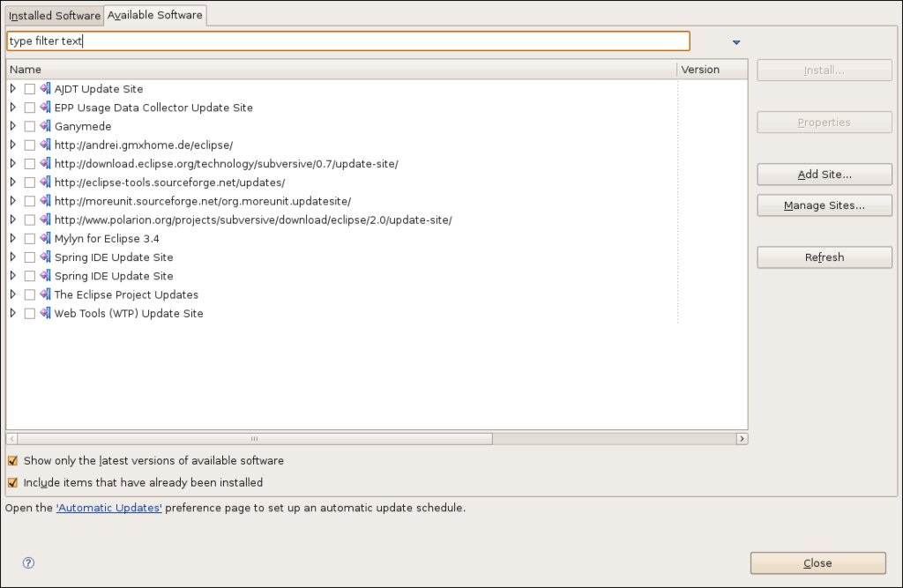Expand The Eclipse Project Updates node
The height and width of the screenshot is (588, 903).
13,294
